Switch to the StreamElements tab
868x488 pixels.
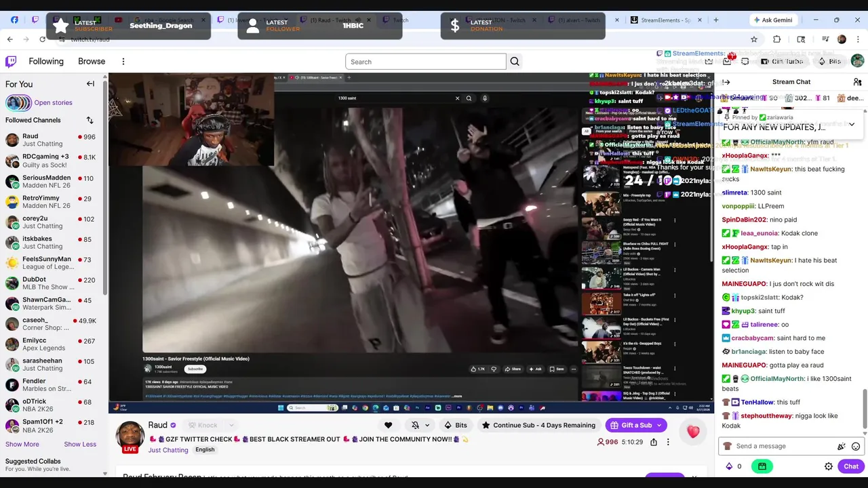(665, 20)
